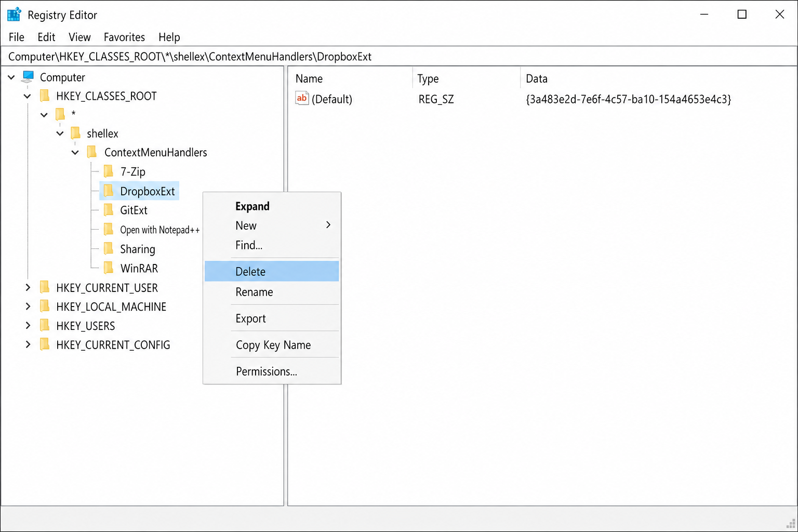Image resolution: width=798 pixels, height=532 pixels.
Task: Select Find... in the context menu
Action: click(272, 245)
